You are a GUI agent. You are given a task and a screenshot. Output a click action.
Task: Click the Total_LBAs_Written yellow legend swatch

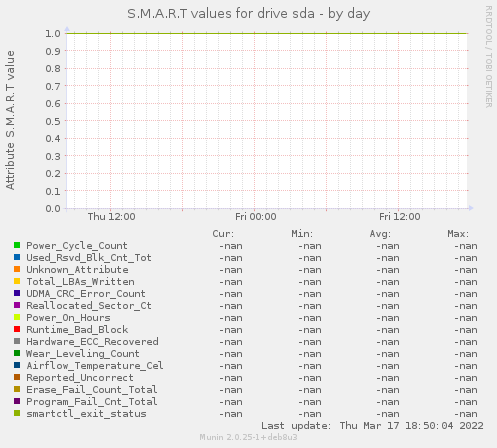pos(17,281)
